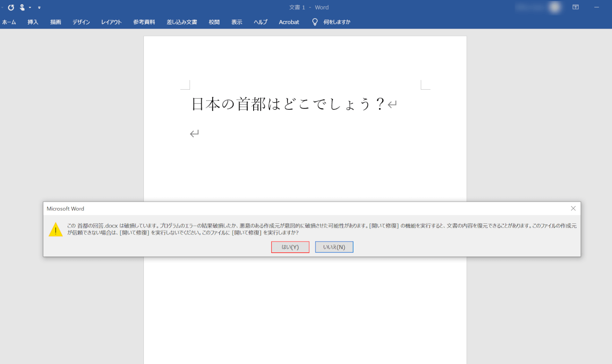Open the 表示 ribbon tab
Screen dimensions: 612x364
pos(237,22)
